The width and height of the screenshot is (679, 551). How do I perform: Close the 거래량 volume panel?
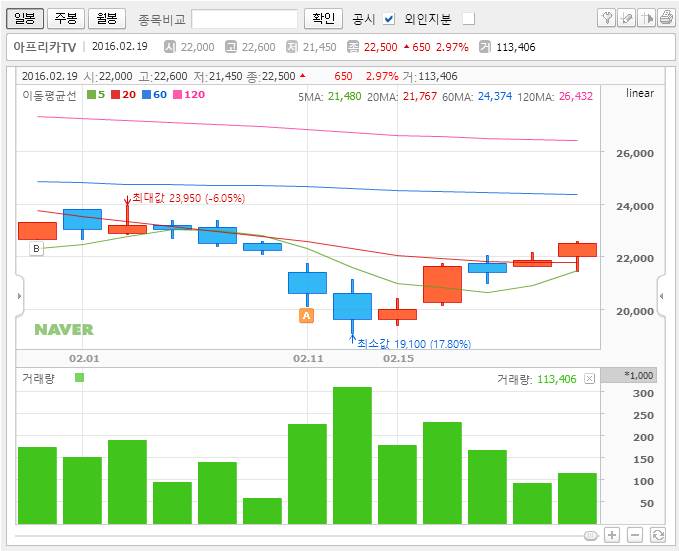tap(589, 379)
